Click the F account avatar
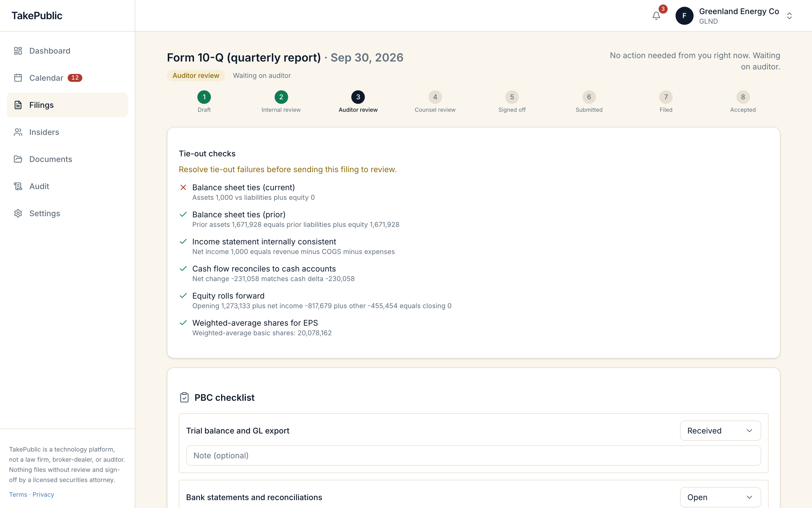Screen dimensions: 812x508 click(684, 16)
